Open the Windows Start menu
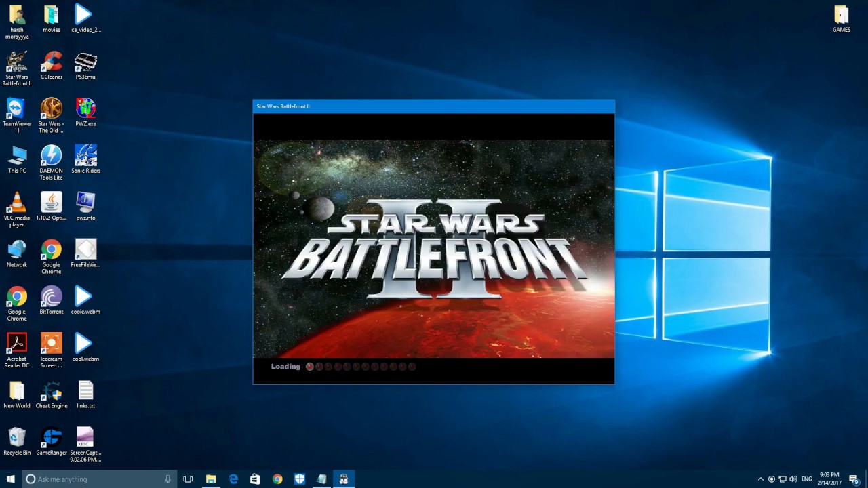Viewport: 868px width, 488px height. tap(11, 479)
